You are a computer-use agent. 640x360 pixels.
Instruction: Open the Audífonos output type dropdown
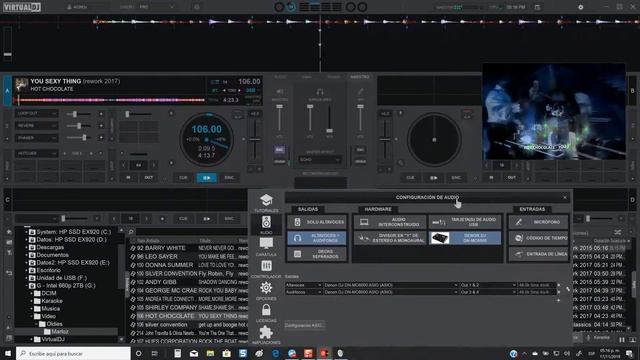[303, 292]
